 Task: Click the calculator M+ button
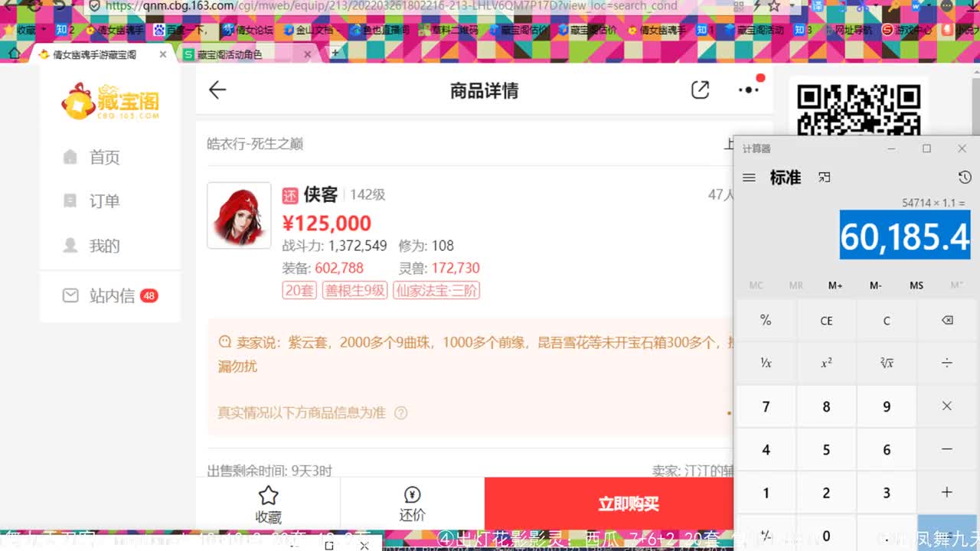coord(835,285)
